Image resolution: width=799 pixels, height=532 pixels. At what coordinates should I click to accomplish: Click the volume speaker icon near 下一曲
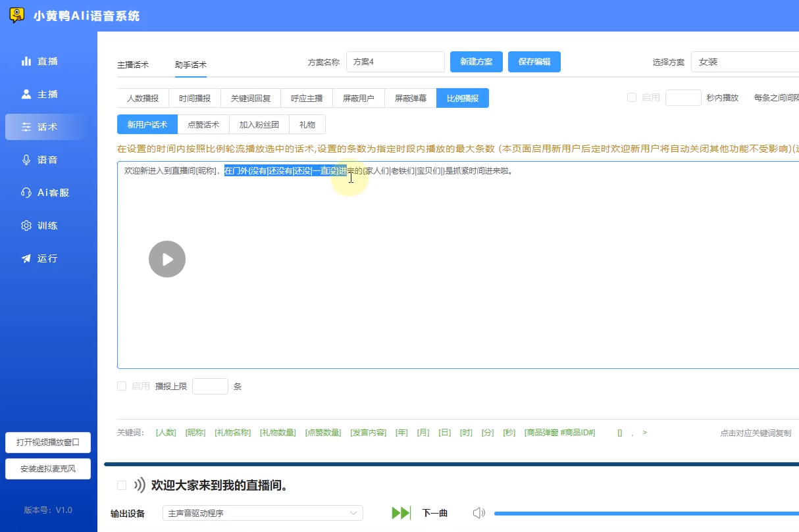[479, 513]
